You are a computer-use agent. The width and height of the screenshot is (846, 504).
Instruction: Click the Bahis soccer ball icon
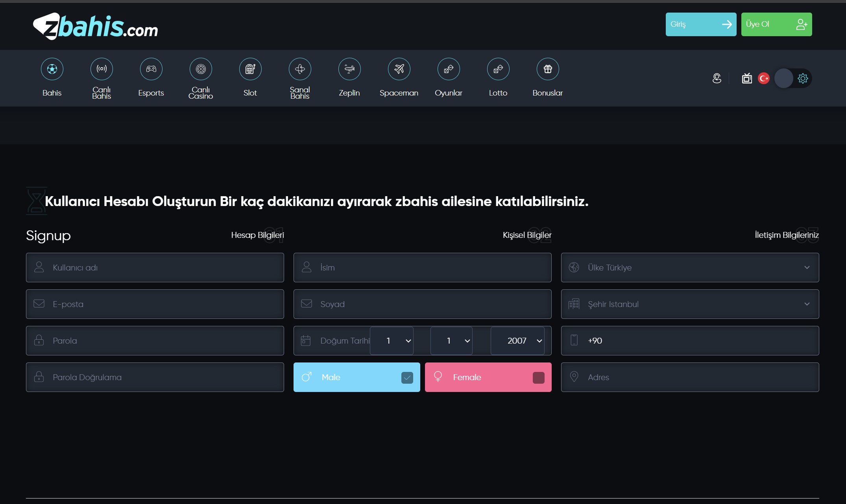tap(52, 69)
